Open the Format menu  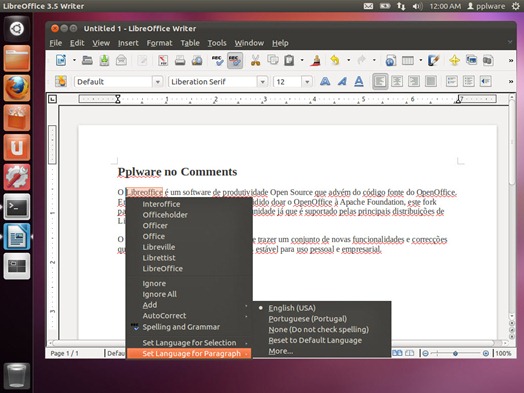coord(159,43)
